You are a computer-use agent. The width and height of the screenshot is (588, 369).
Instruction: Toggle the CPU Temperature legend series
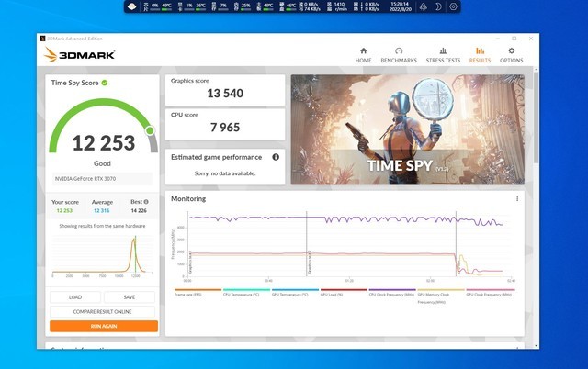point(246,293)
